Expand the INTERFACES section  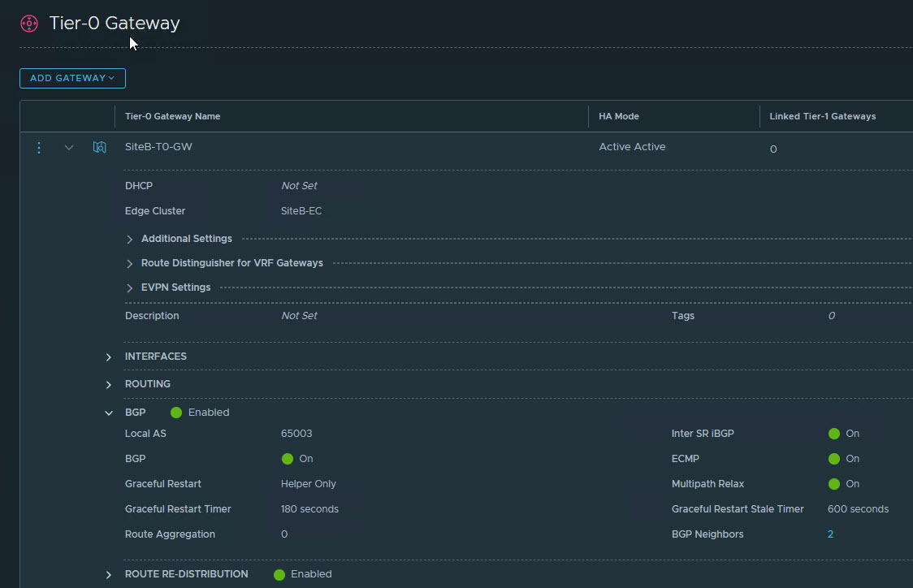pyautogui.click(x=109, y=357)
